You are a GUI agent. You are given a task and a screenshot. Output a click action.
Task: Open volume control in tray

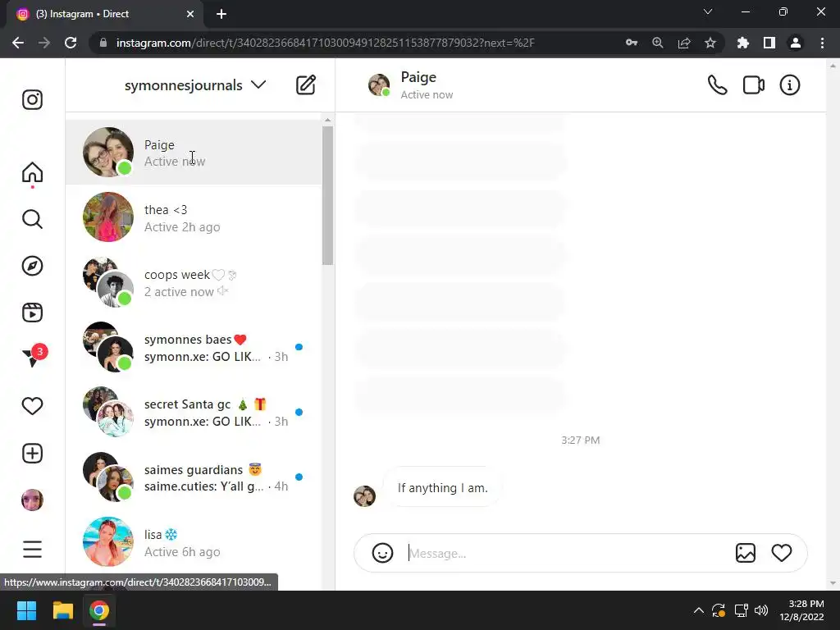click(760, 610)
